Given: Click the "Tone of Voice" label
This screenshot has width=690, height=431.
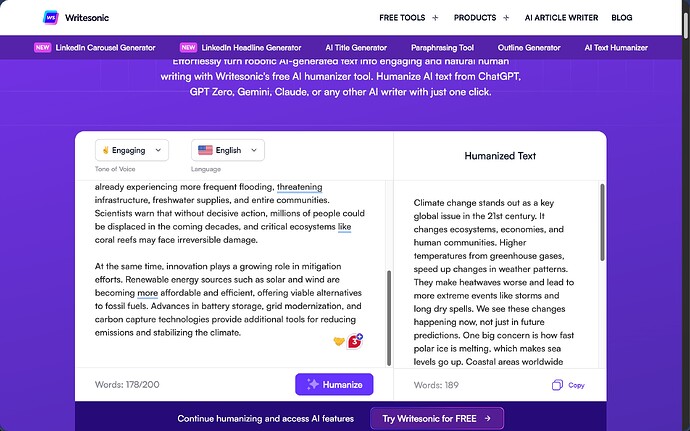Looking at the screenshot, I should tap(115, 169).
